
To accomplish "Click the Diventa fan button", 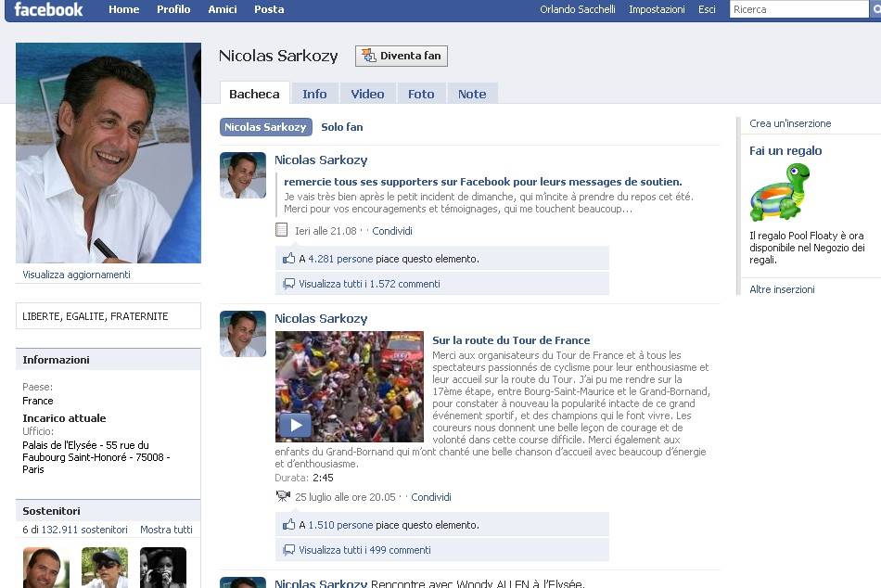I will [402, 56].
